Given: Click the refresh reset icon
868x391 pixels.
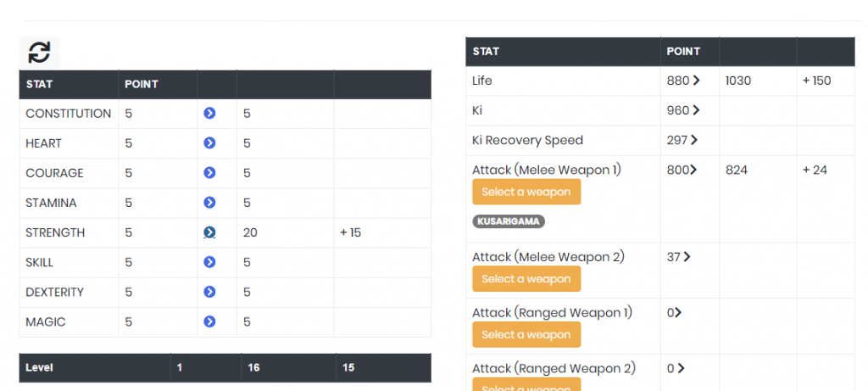Looking at the screenshot, I should (x=39, y=53).
